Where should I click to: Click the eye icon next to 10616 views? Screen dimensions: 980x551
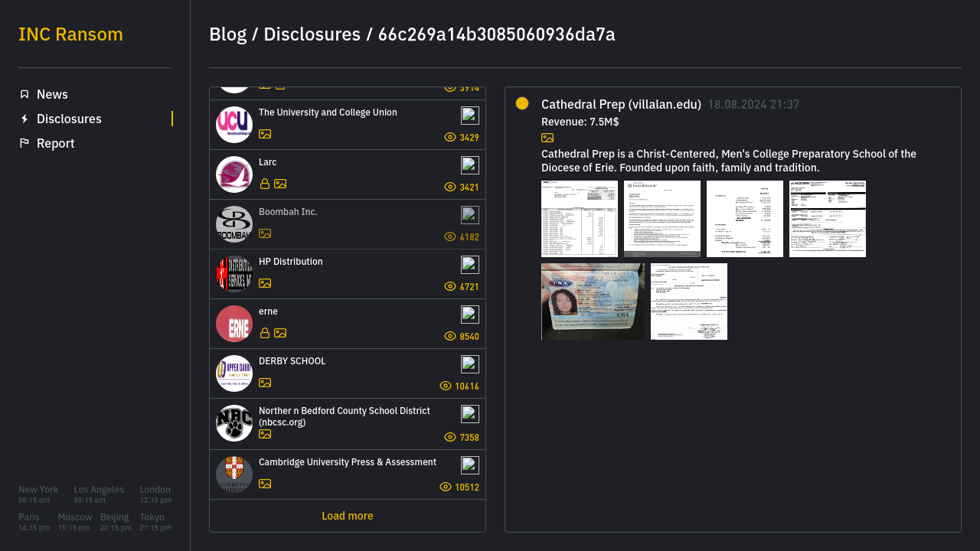446,386
